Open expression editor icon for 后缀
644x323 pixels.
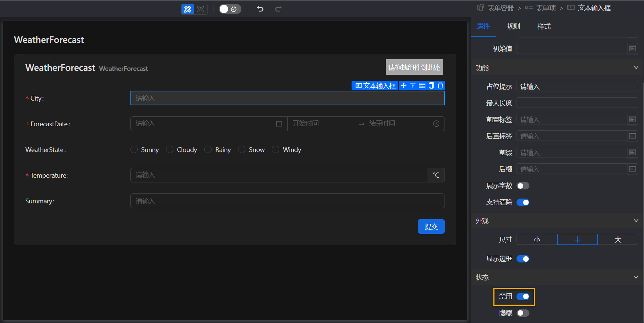tap(633, 169)
